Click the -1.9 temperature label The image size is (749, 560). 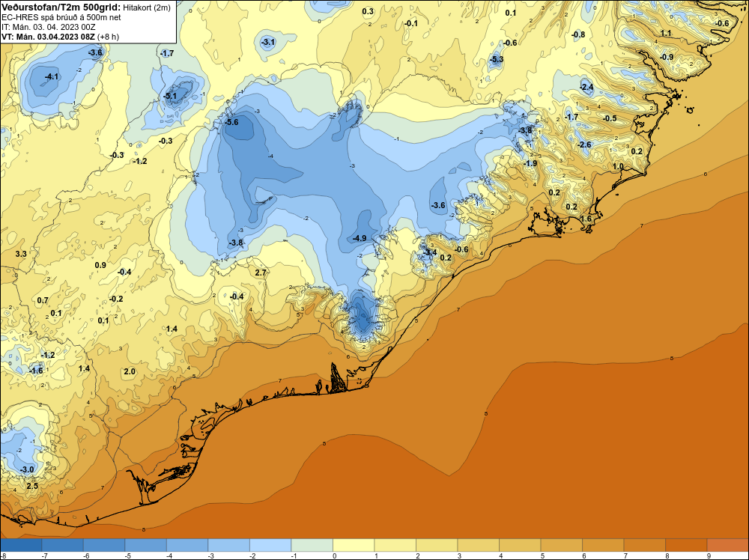pyautogui.click(x=530, y=163)
